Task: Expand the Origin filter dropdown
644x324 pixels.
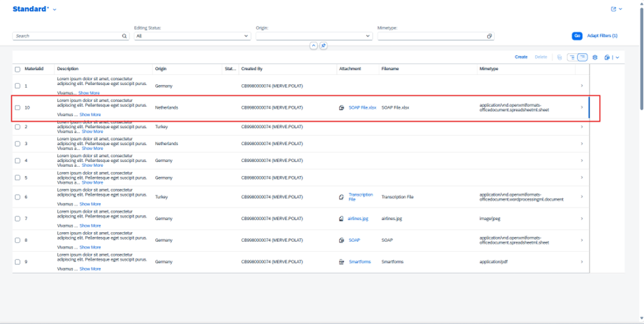Action: click(x=368, y=36)
